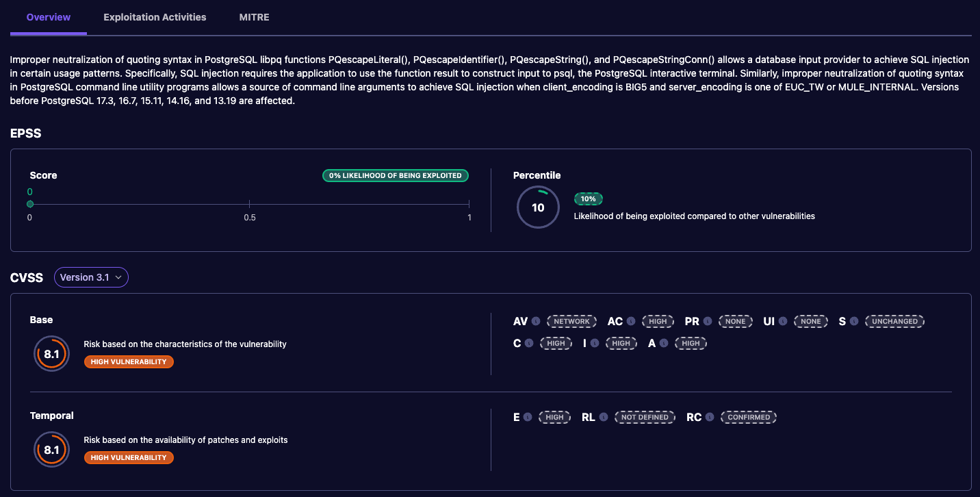Click the 0% Likelihood of Being Exploited badge
The height and width of the screenshot is (497, 980).
point(396,175)
